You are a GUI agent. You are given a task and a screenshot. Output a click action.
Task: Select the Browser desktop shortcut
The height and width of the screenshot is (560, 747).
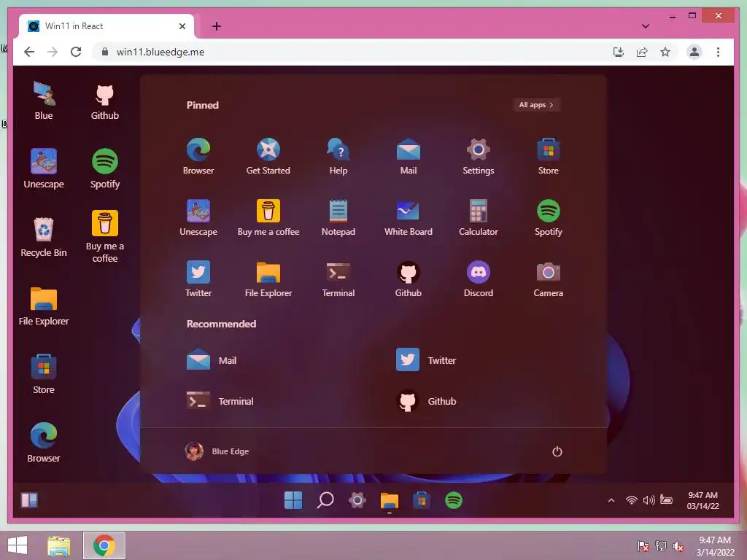click(x=43, y=443)
